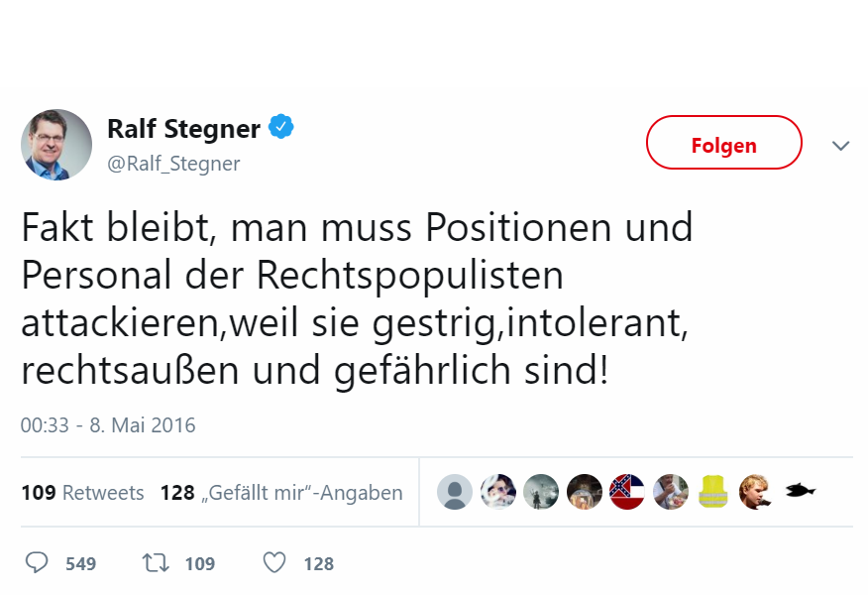Viewport: 868px width, 595px height.
Task: Expand the tweet options chevron menu
Action: pyautogui.click(x=841, y=146)
